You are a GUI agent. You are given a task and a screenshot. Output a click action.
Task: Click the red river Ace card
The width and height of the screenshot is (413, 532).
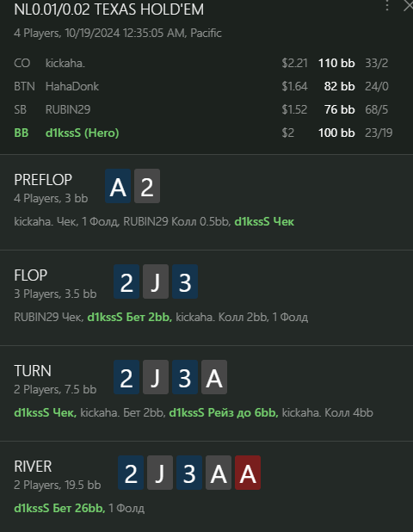[248, 473]
